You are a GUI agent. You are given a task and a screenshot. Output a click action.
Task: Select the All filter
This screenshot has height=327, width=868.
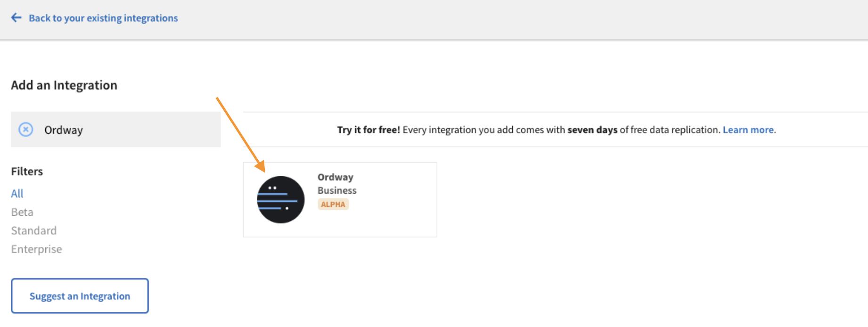point(17,193)
